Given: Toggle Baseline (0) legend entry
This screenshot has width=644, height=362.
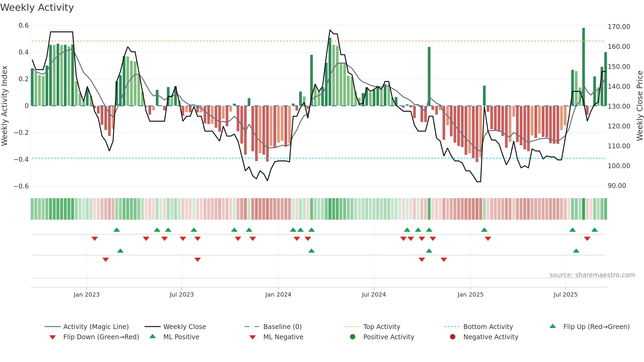Looking at the screenshot, I should click(273, 327).
